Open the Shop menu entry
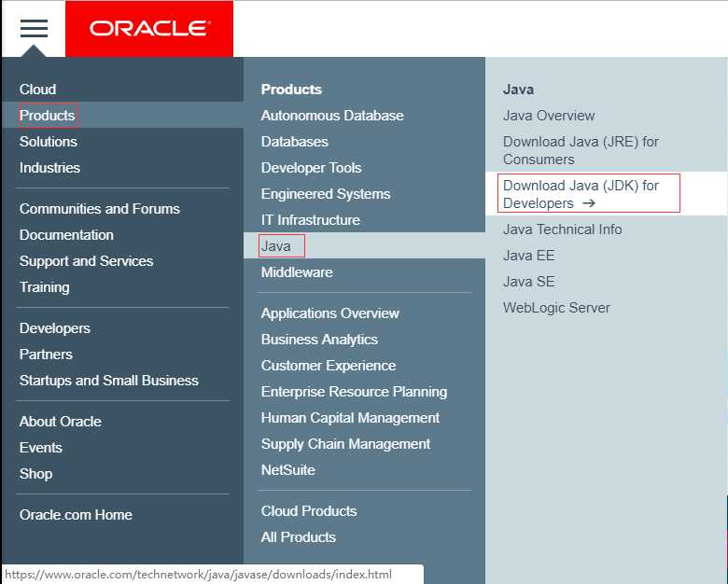 pyautogui.click(x=35, y=474)
